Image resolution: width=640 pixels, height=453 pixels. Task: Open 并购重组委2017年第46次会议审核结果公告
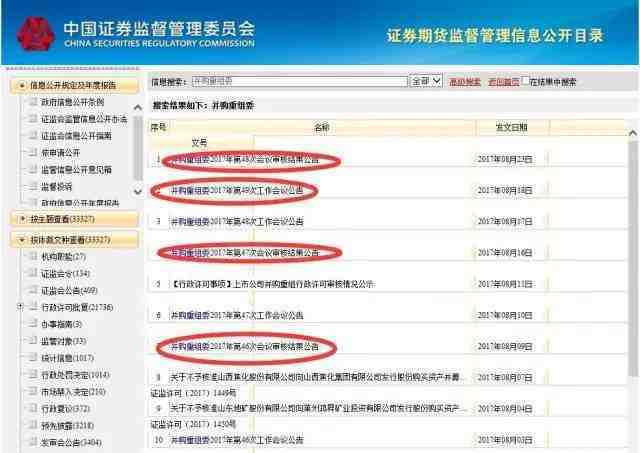(x=245, y=347)
